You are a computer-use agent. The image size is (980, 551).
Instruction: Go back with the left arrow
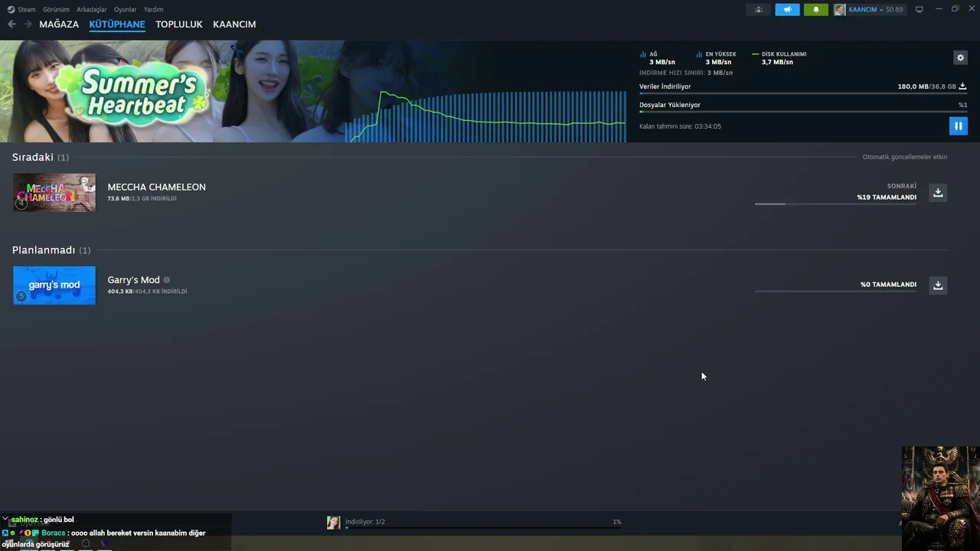(x=11, y=24)
